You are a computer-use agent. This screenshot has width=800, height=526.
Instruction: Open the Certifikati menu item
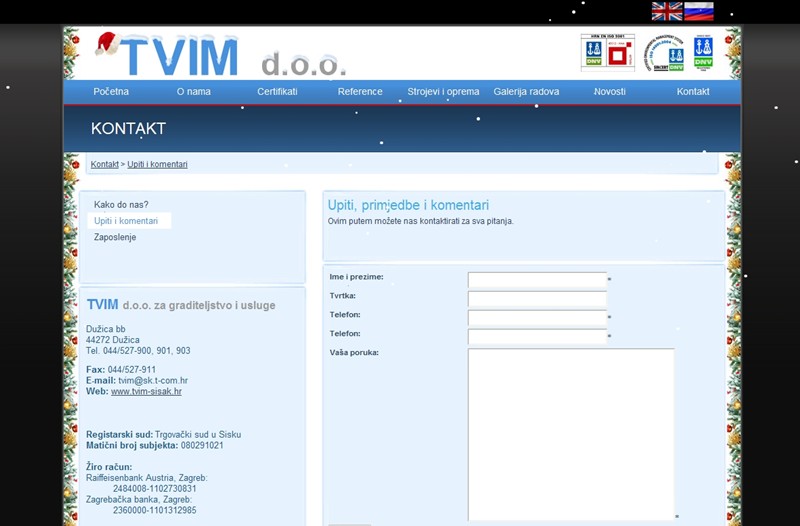(277, 92)
